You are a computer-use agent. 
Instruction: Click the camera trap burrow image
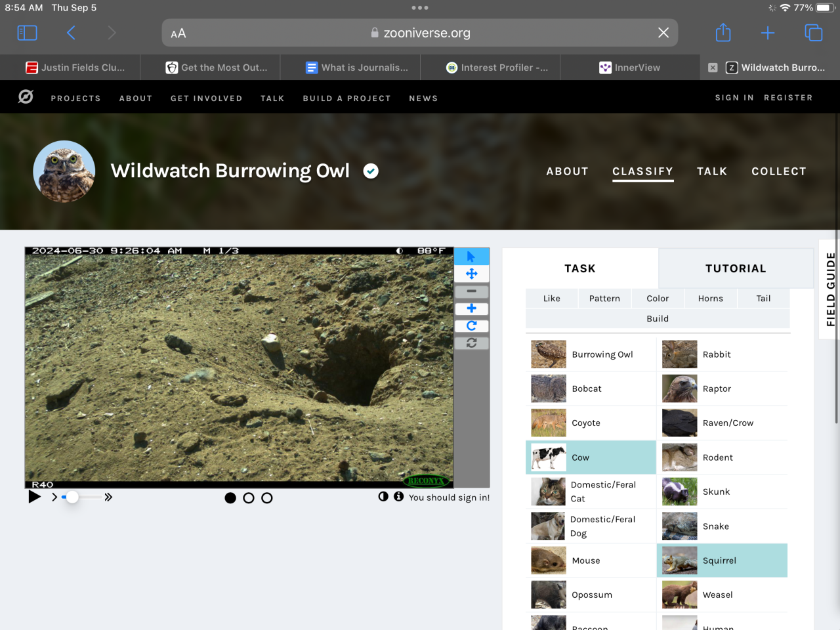tap(239, 367)
